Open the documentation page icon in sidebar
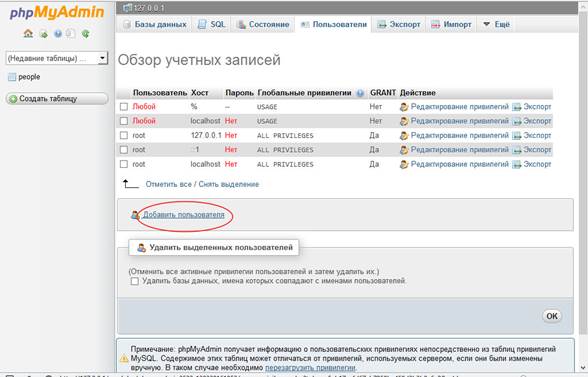 click(70, 34)
